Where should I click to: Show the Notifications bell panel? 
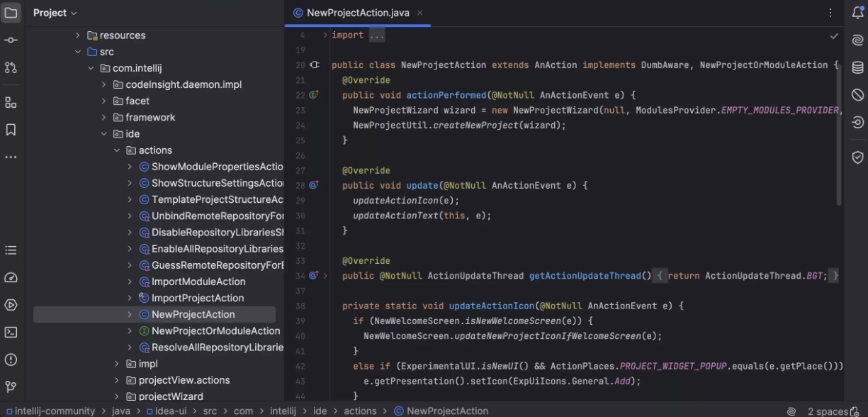pyautogui.click(x=857, y=13)
